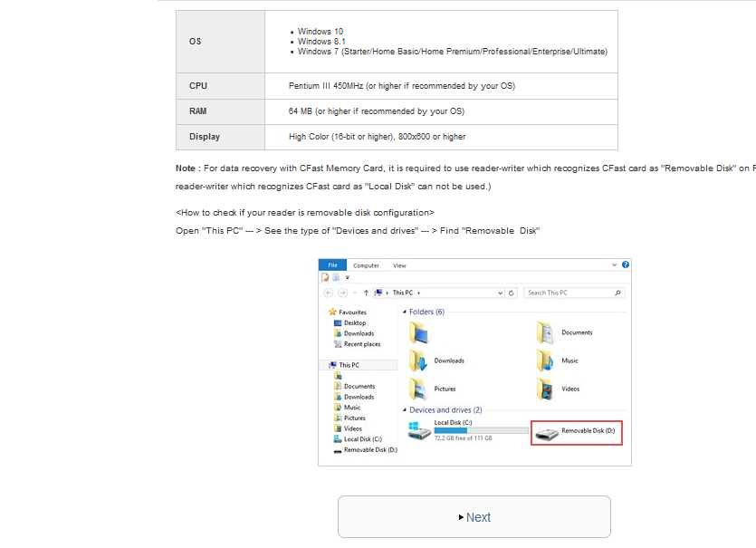Screen dimensions: 756x548
Task: Collapse the Devices and drives (2) group
Action: (x=404, y=410)
